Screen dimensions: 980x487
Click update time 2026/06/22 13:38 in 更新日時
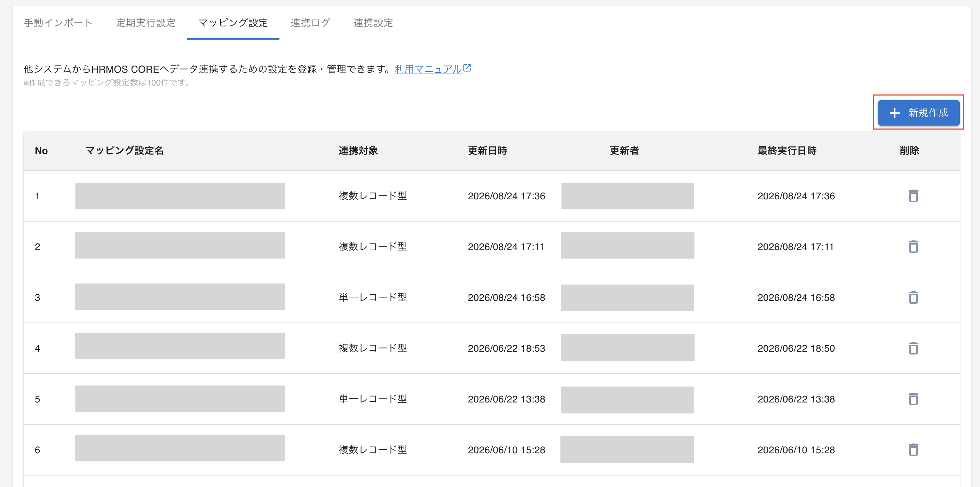[506, 399]
